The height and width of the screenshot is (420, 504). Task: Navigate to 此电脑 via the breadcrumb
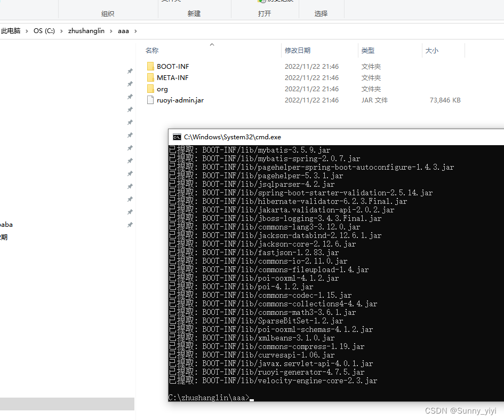point(11,30)
